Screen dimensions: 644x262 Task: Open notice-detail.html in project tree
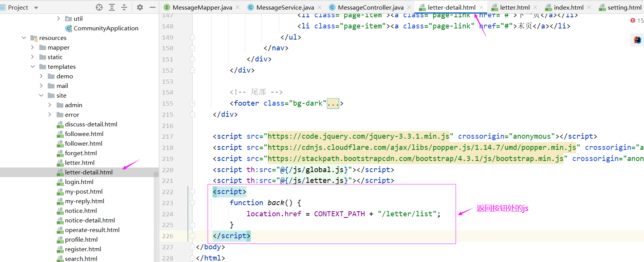point(90,220)
